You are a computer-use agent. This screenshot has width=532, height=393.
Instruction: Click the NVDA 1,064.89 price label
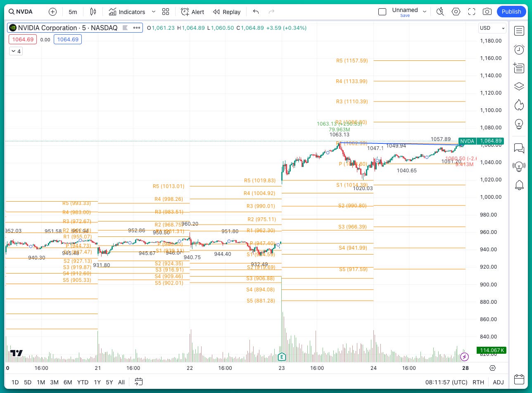point(481,141)
